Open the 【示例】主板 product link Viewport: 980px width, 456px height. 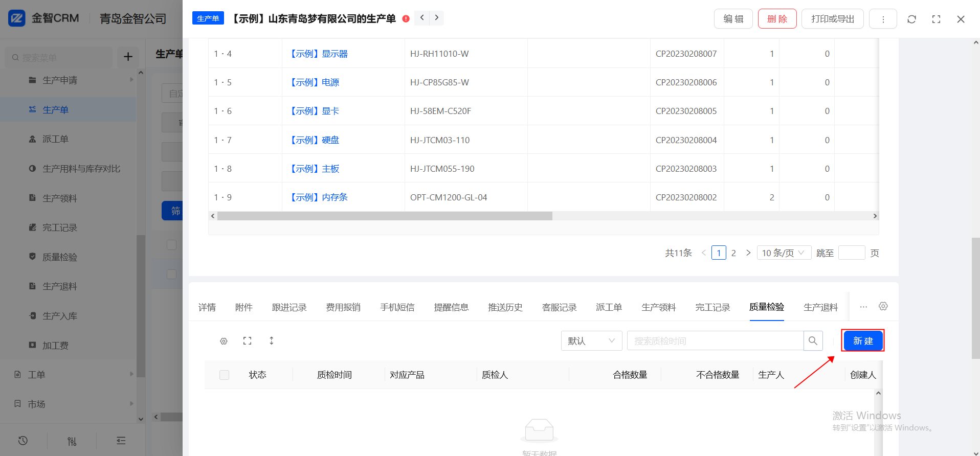[313, 169]
